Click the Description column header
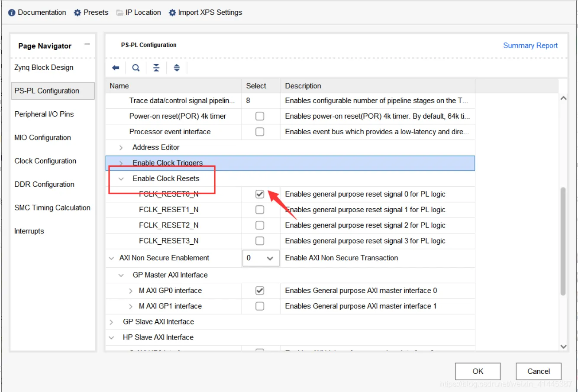 pyautogui.click(x=378, y=86)
